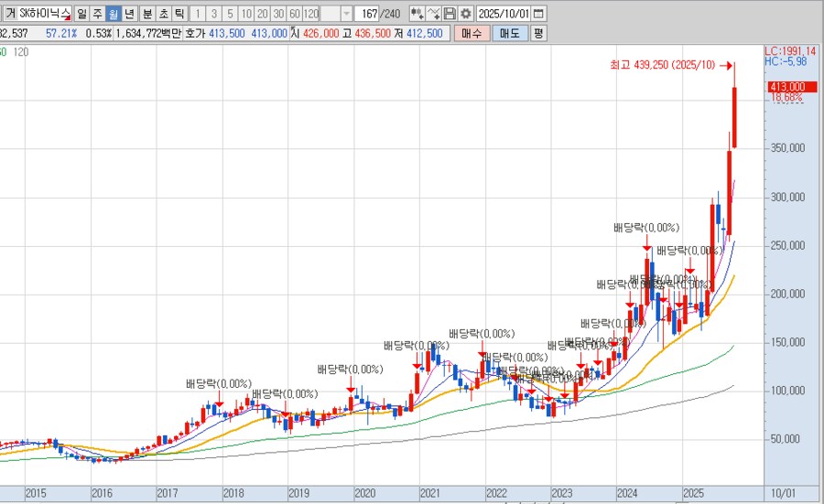The image size is (824, 504).
Task: Click the 최고 439,250 high marker on chart
Action: (663, 65)
